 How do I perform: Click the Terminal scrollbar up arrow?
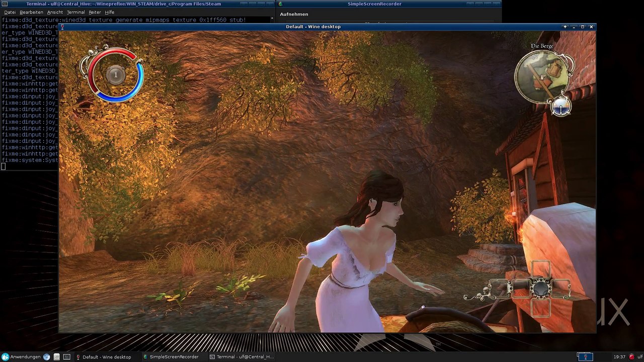[272, 19]
